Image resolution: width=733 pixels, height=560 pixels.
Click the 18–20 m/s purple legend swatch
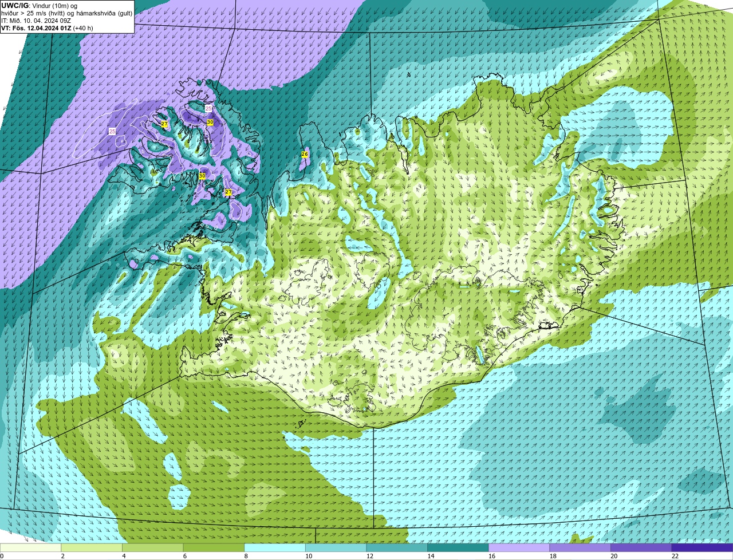(x=580, y=547)
